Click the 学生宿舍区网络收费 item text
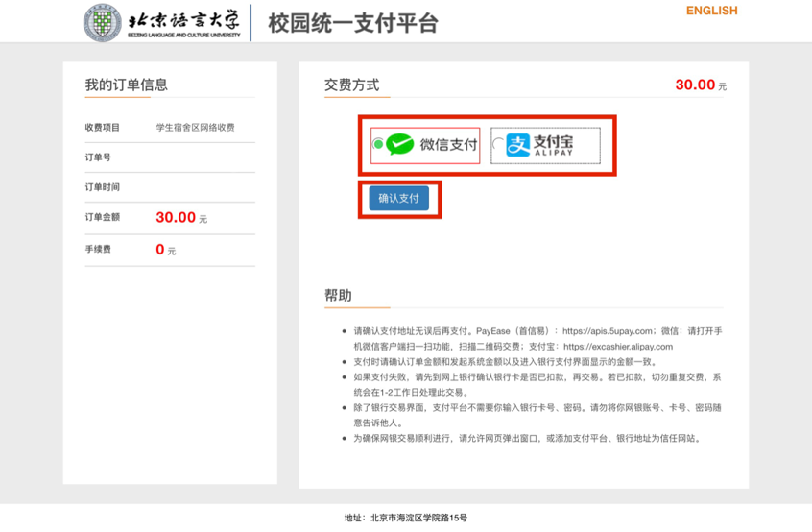The image size is (812, 532). [x=195, y=127]
